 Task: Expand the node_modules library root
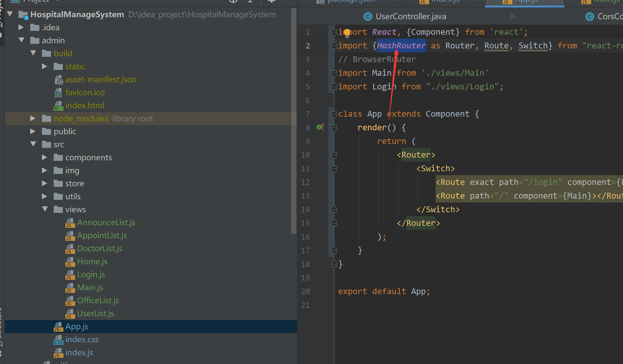pyautogui.click(x=33, y=118)
